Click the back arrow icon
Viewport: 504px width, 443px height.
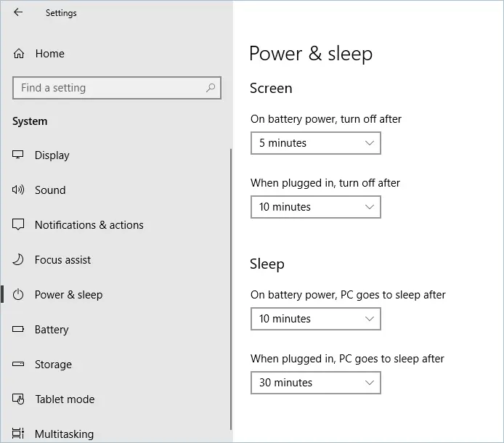point(18,12)
